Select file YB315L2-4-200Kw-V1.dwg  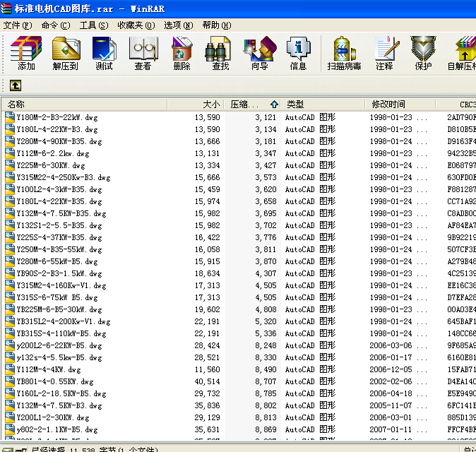pyautogui.click(x=64, y=321)
